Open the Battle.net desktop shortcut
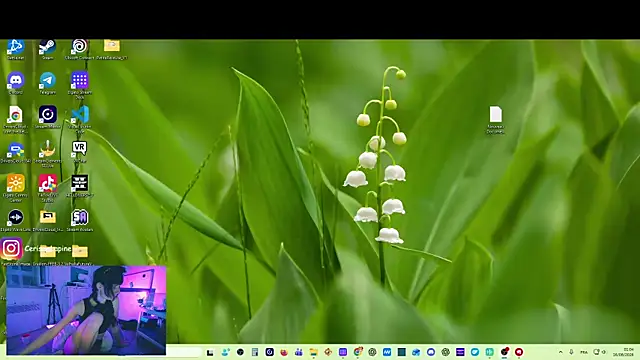Viewport: 640px width, 360px height. 16,50
